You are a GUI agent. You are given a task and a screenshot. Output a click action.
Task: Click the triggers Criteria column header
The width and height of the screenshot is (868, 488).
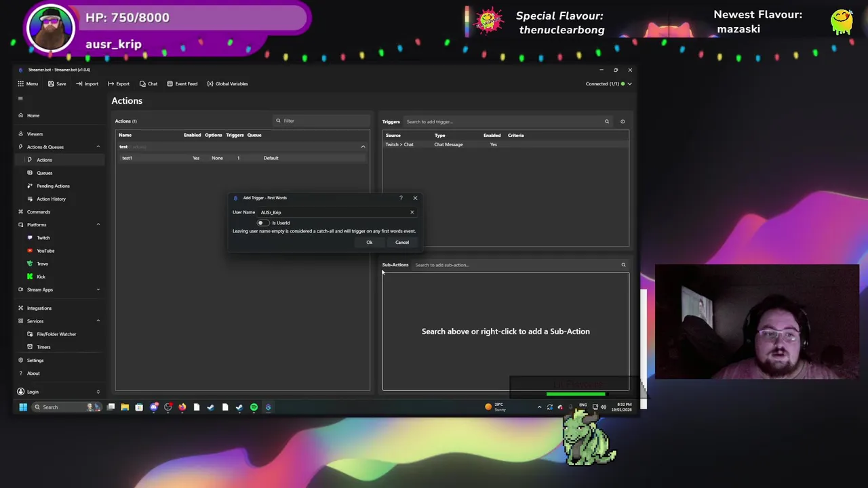[515, 136]
